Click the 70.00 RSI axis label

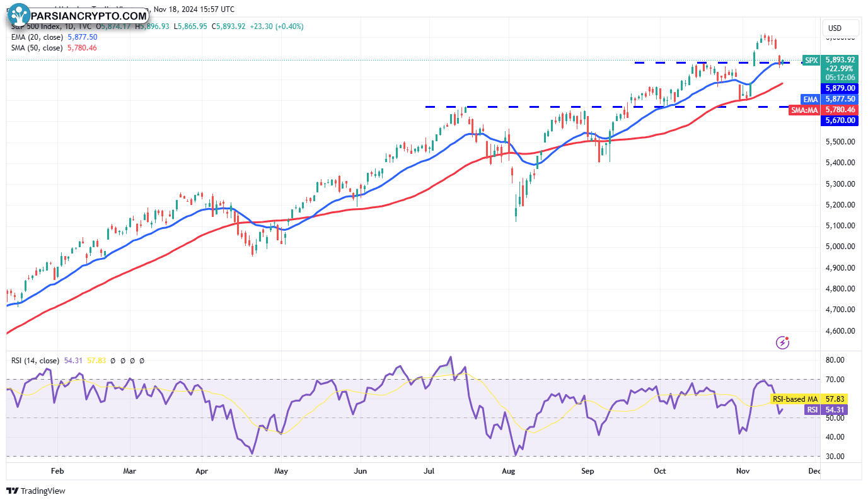click(834, 380)
